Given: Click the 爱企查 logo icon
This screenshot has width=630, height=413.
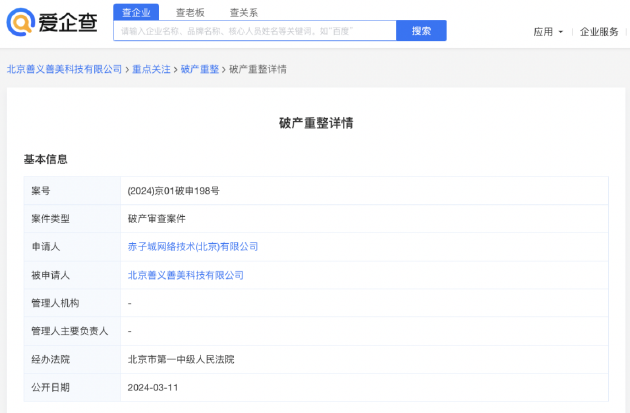Looking at the screenshot, I should coord(20,22).
